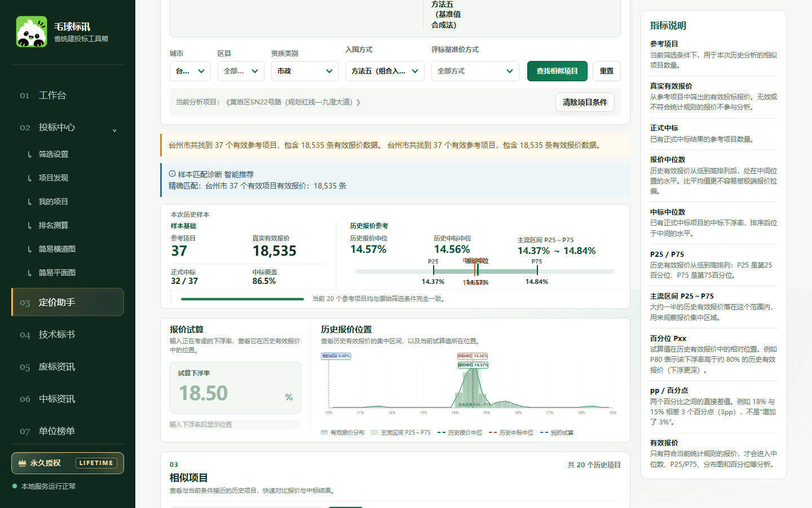Click the 共 20 个历史项目 count text
This screenshot has width=812, height=508.
(594, 465)
